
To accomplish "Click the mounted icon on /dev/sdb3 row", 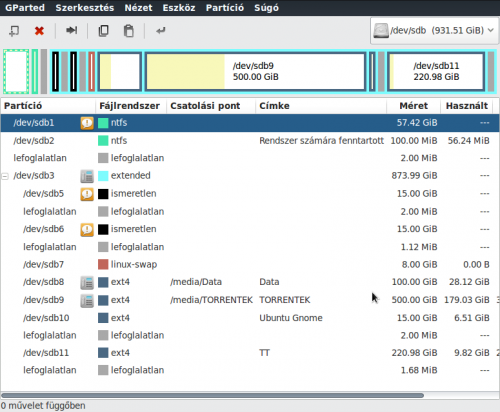I will pyautogui.click(x=87, y=176).
